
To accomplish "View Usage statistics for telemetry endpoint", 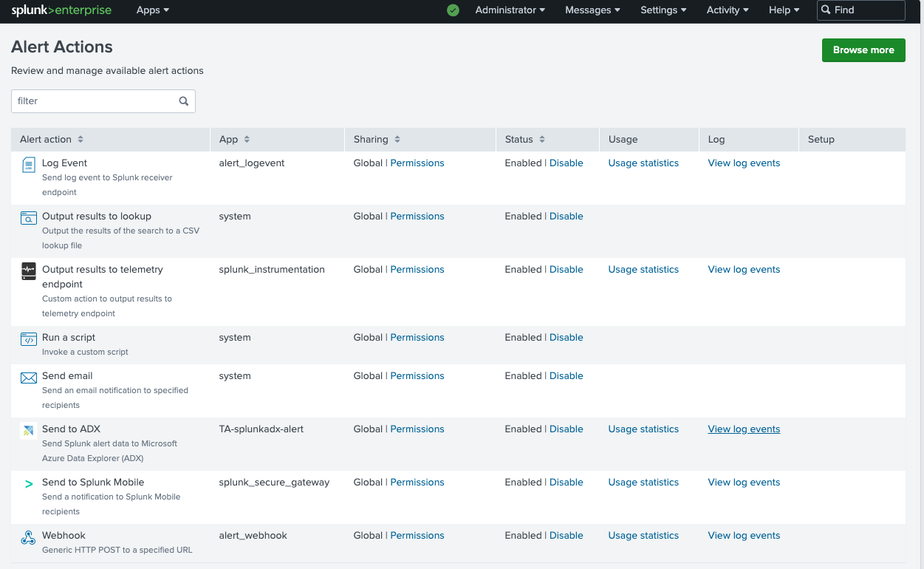I will click(643, 270).
